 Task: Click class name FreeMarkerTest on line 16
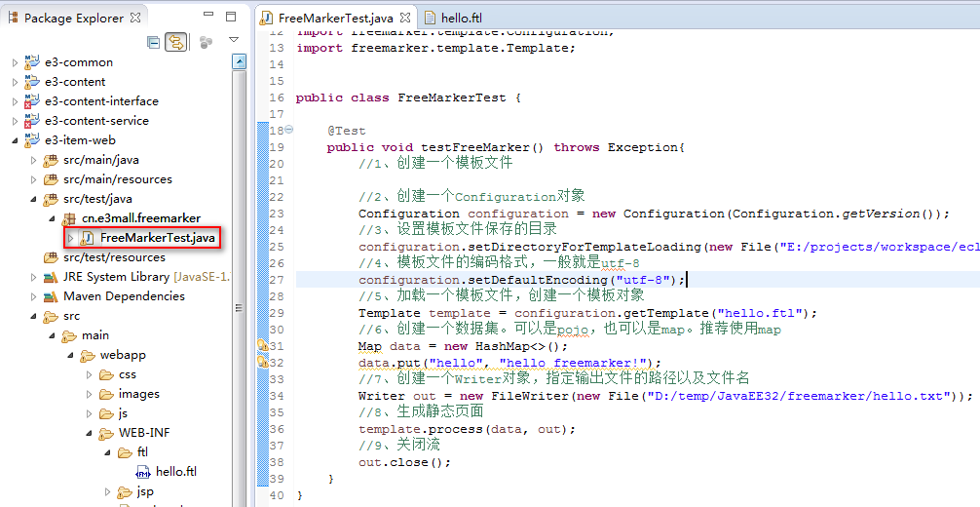coord(452,97)
